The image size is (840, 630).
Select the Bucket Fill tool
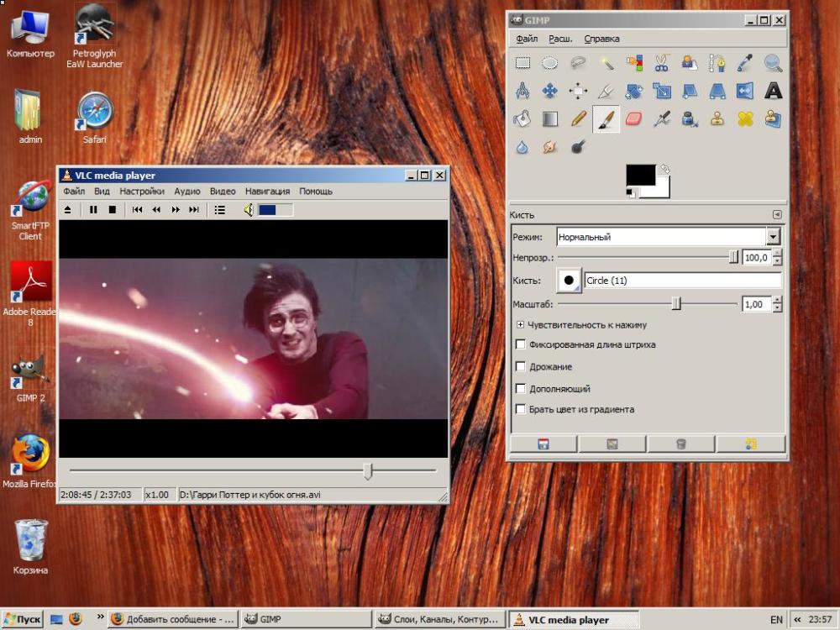[x=522, y=119]
